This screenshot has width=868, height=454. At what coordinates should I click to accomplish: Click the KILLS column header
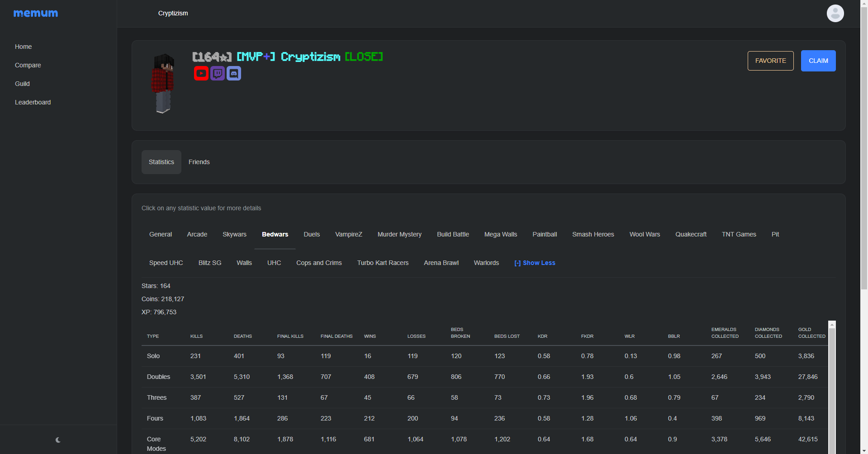tap(196, 336)
